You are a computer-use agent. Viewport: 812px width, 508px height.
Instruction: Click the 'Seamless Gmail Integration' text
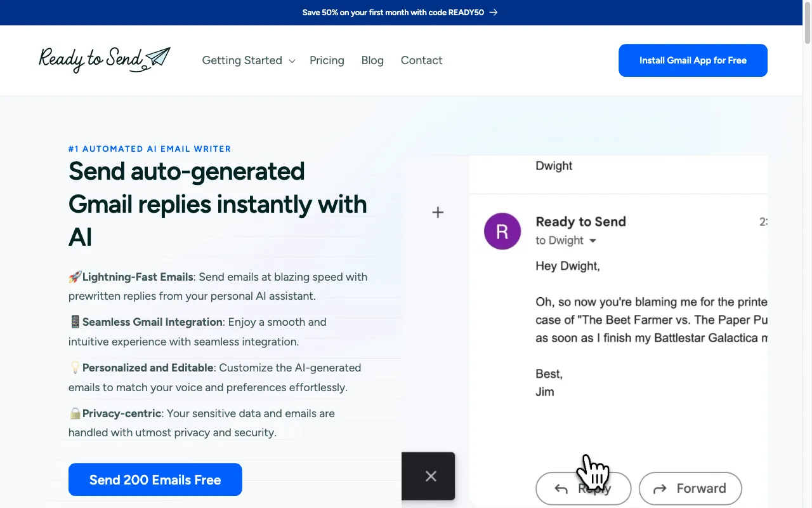point(152,322)
